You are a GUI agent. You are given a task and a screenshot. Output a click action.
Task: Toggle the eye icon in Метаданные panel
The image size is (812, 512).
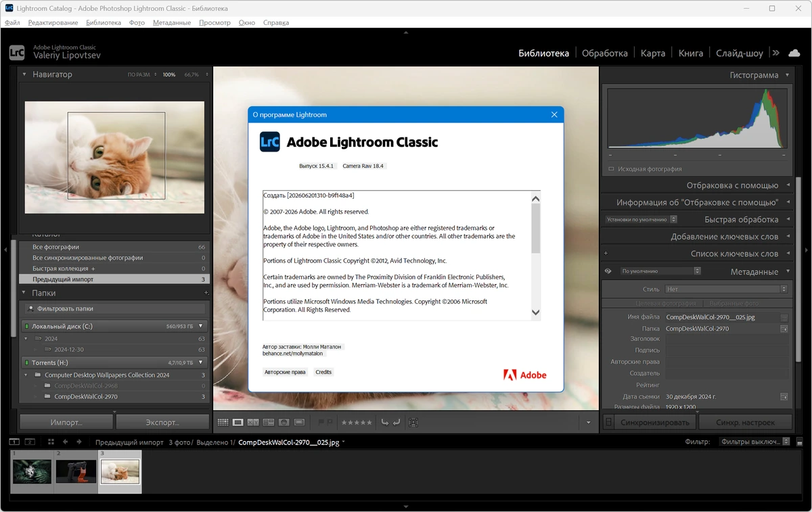point(608,271)
